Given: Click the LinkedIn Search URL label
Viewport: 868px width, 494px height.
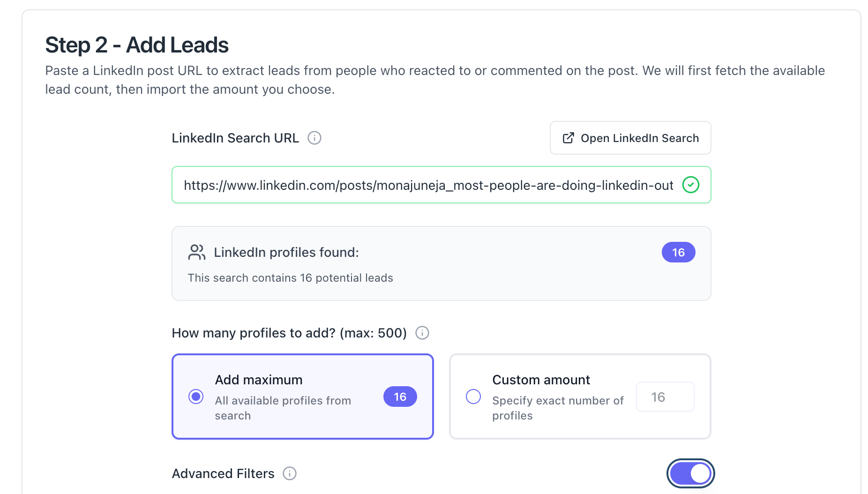Looking at the screenshot, I should (x=235, y=138).
